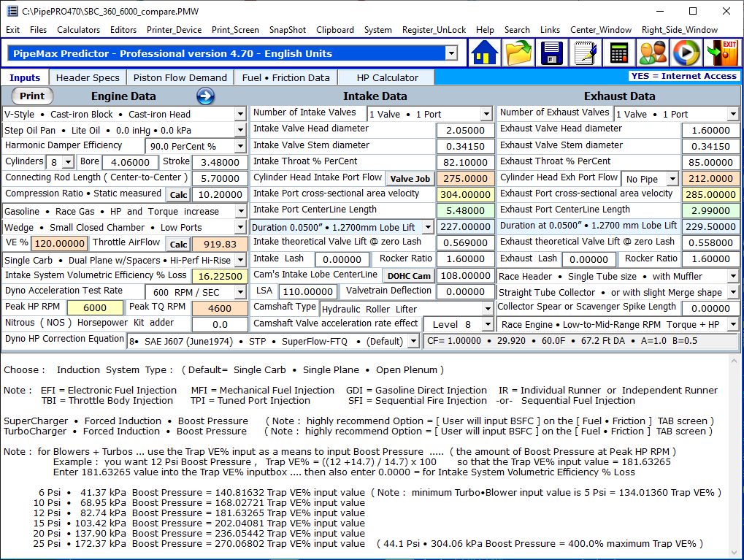Expand Single Carb Dual Plane induction dropdown
Screen dimensions: 744x560
(240, 260)
